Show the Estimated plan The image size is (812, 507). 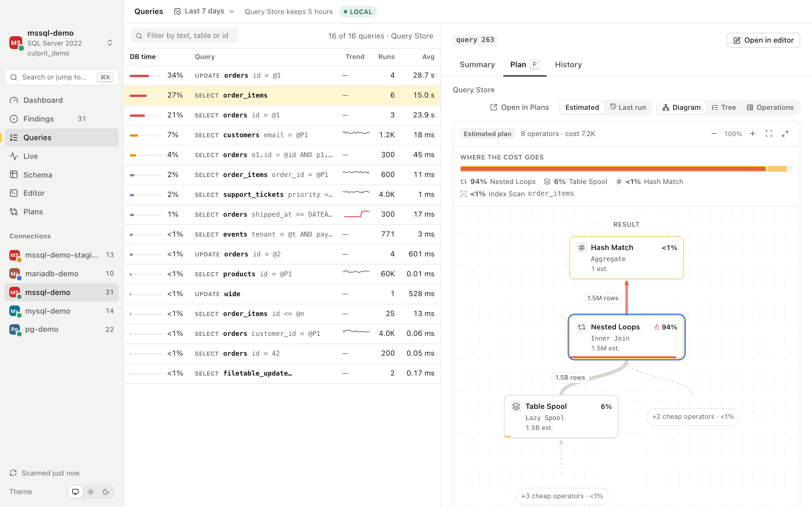(x=582, y=107)
